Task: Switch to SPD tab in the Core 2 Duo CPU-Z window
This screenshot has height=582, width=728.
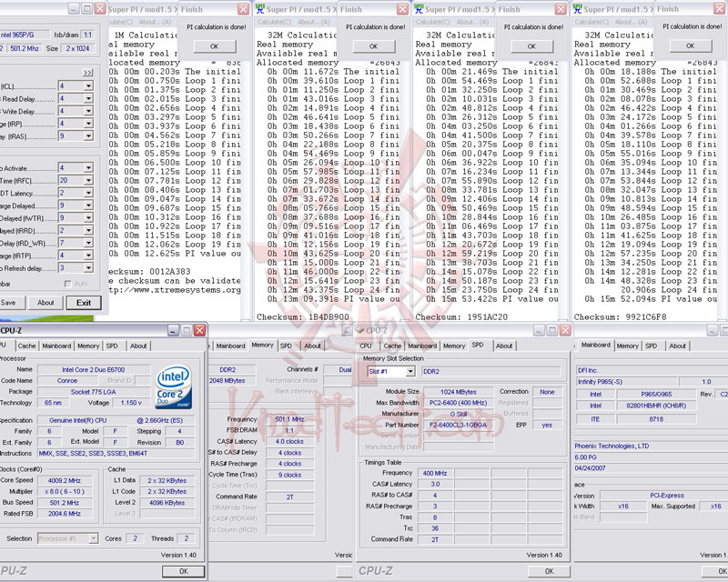Action: [x=112, y=346]
